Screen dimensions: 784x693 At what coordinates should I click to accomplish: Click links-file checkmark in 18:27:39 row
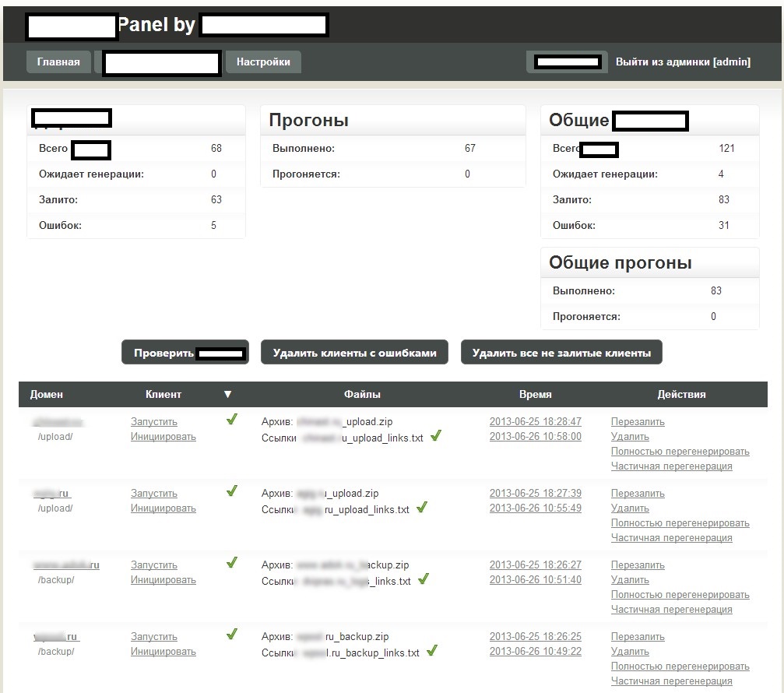pyautogui.click(x=422, y=507)
